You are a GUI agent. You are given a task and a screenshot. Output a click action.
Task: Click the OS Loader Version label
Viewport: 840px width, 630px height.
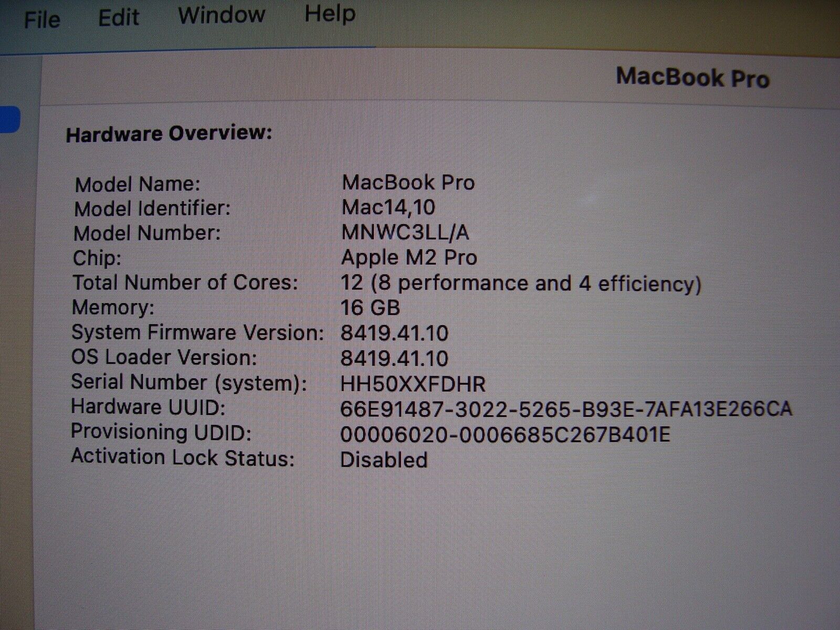pyautogui.click(x=164, y=358)
